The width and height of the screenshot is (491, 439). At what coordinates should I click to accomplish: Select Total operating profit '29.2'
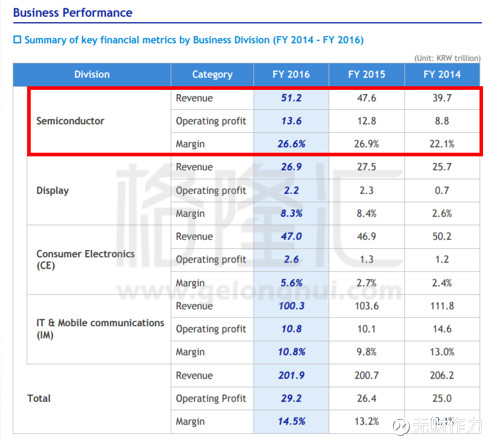pos(291,398)
